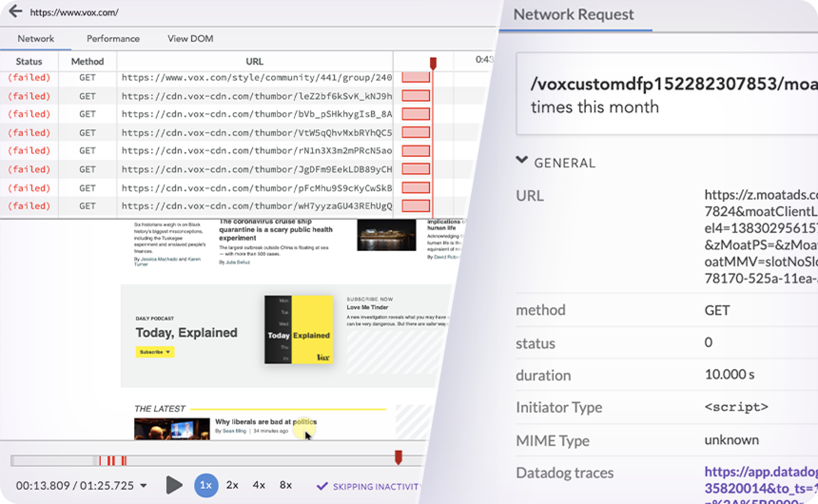The image size is (818, 504).
Task: Switch to the Network tab
Action: (36, 39)
